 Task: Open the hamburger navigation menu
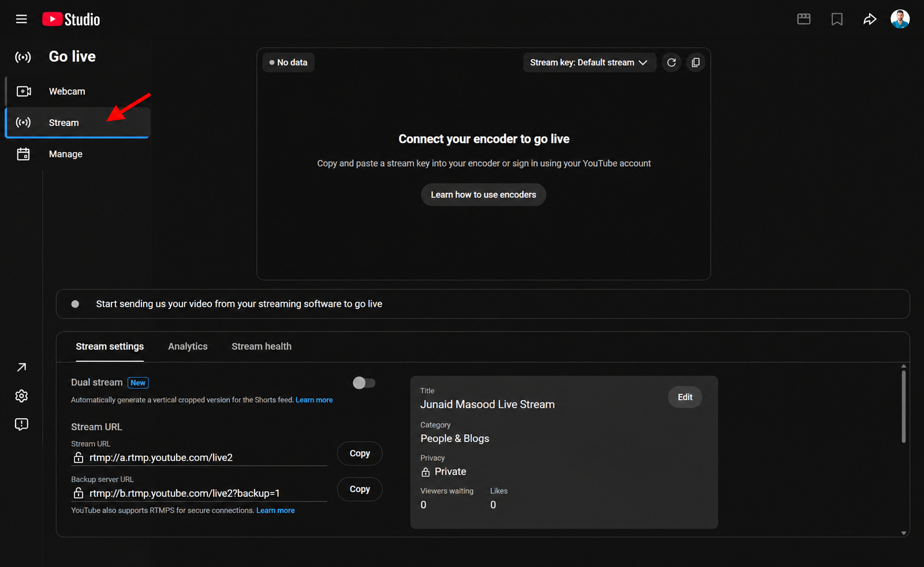tap(21, 19)
